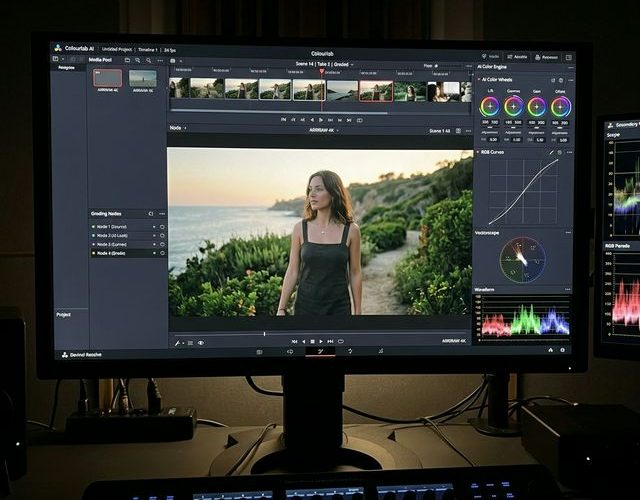Open the RGB Curves pencil edit tool

pyautogui.click(x=552, y=152)
